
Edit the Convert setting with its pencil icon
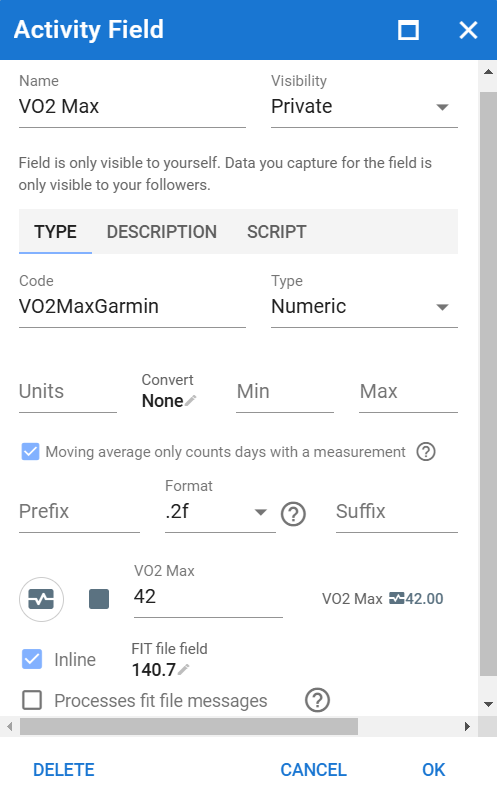point(190,401)
